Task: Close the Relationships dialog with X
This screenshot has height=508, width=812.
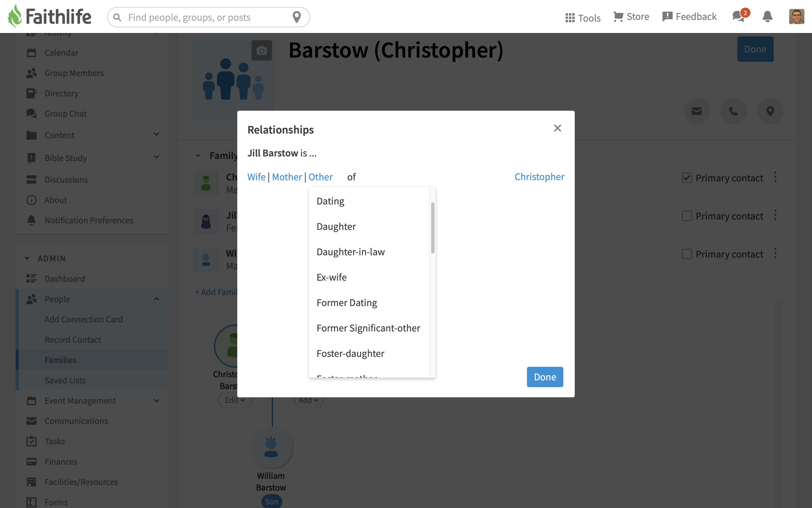Action: point(557,128)
